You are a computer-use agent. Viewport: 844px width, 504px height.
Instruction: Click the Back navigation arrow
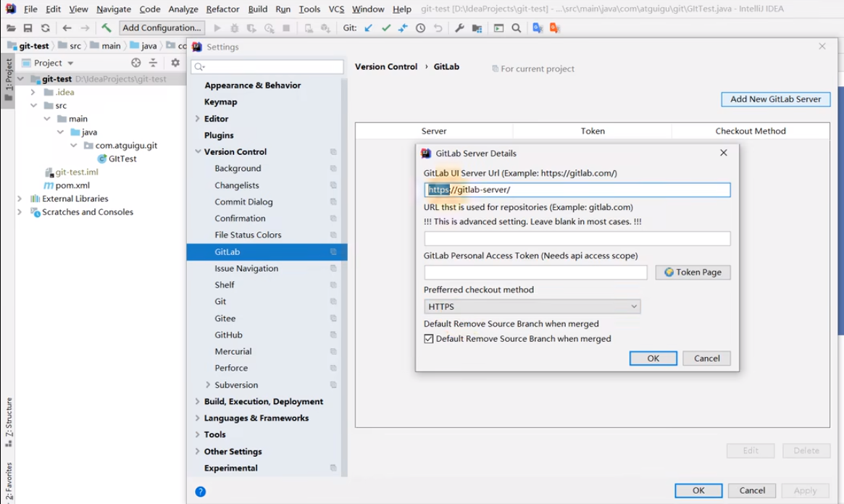coord(67,28)
